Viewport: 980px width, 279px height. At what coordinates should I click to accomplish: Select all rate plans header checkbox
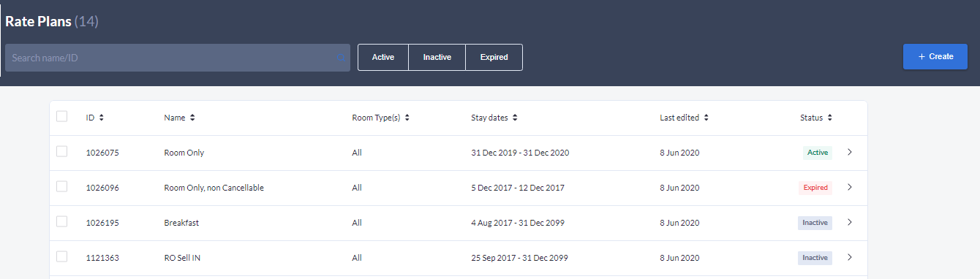tap(62, 116)
